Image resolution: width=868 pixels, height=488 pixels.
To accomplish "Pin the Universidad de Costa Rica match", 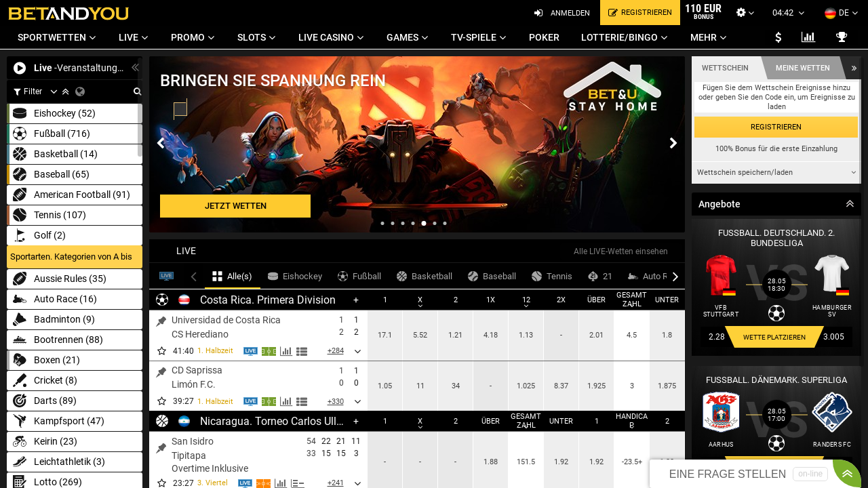I will (x=161, y=322).
